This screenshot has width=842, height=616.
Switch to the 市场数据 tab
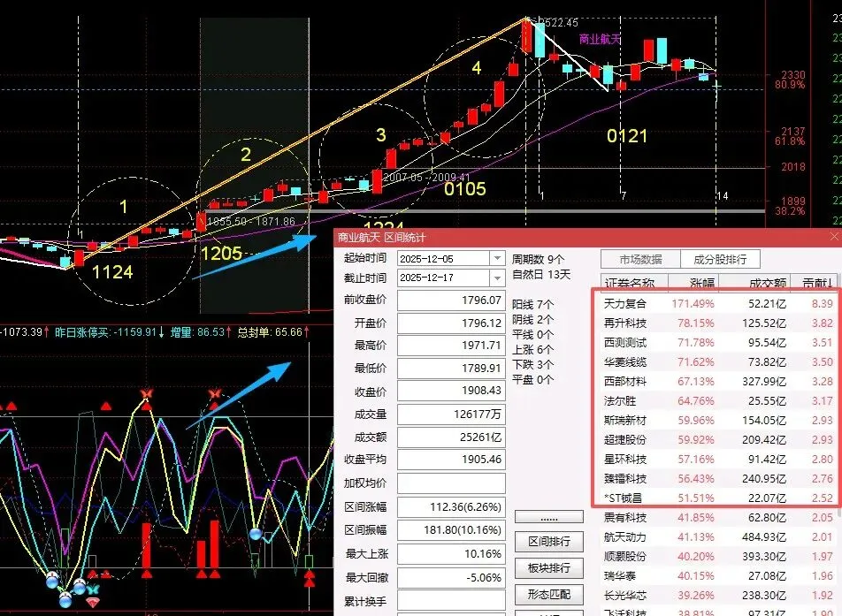[x=640, y=259]
